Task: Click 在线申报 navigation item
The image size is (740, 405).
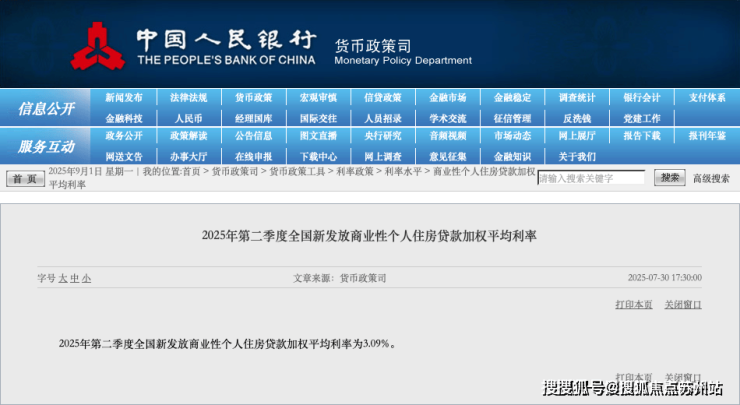Action: point(253,156)
